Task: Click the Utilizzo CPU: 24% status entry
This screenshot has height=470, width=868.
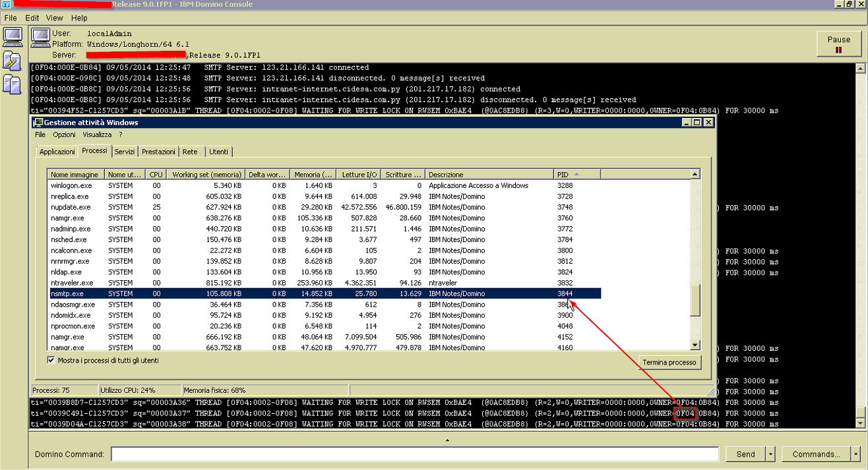Action: click(139, 390)
